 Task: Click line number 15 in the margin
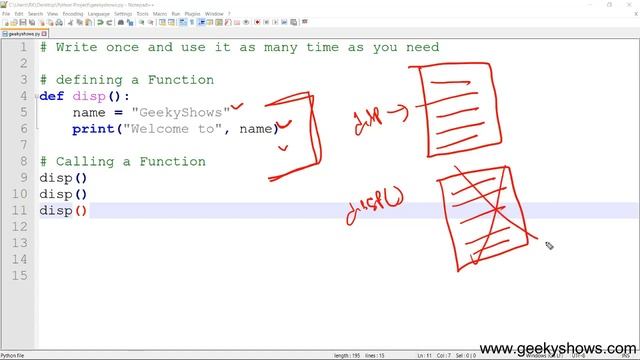coord(20,276)
